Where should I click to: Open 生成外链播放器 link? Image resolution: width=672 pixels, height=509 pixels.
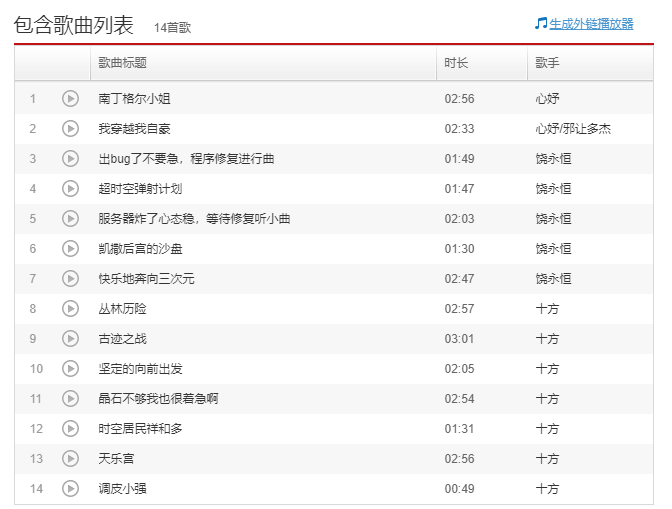point(590,24)
